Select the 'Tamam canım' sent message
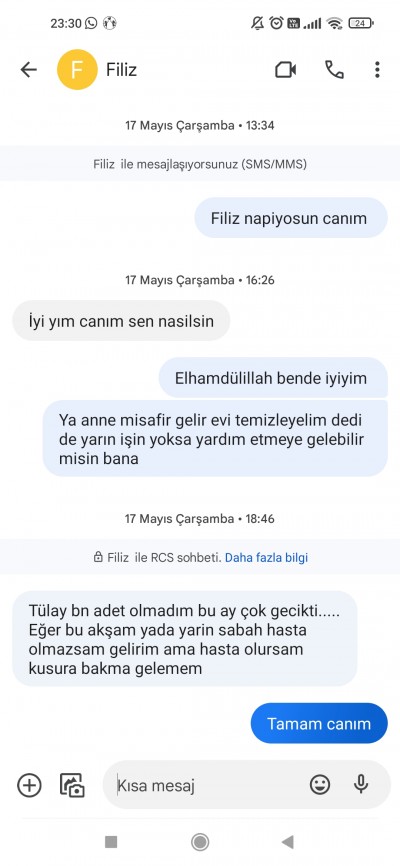400x866 pixels. (x=319, y=723)
